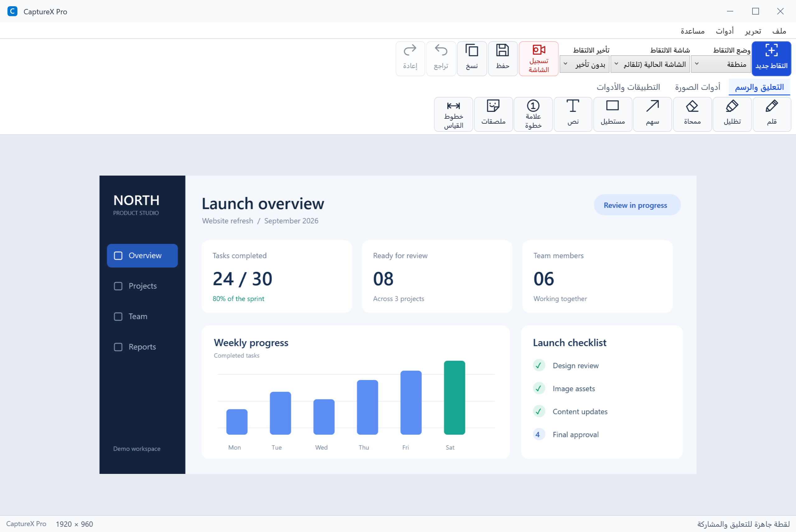
Task: Switch to Image Tools tab (أدوات الصورة)
Action: (x=697, y=87)
